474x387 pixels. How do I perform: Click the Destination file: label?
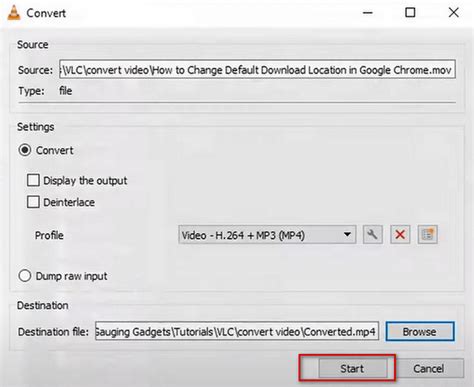click(x=53, y=332)
